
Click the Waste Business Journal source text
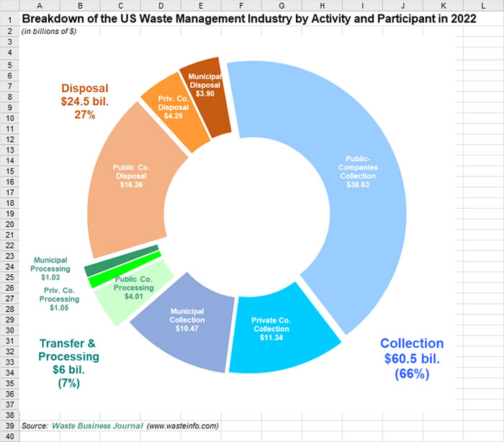(97, 425)
